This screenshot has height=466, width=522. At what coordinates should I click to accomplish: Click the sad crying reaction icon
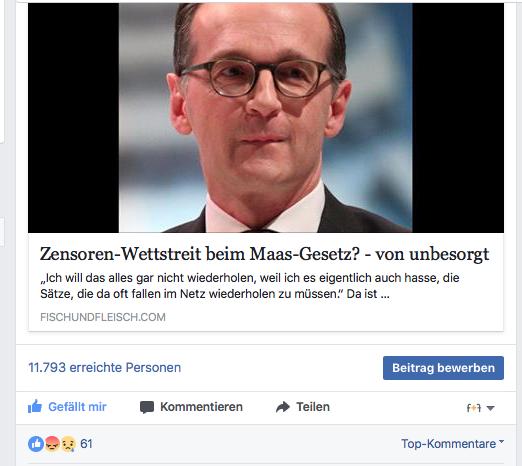(68, 444)
